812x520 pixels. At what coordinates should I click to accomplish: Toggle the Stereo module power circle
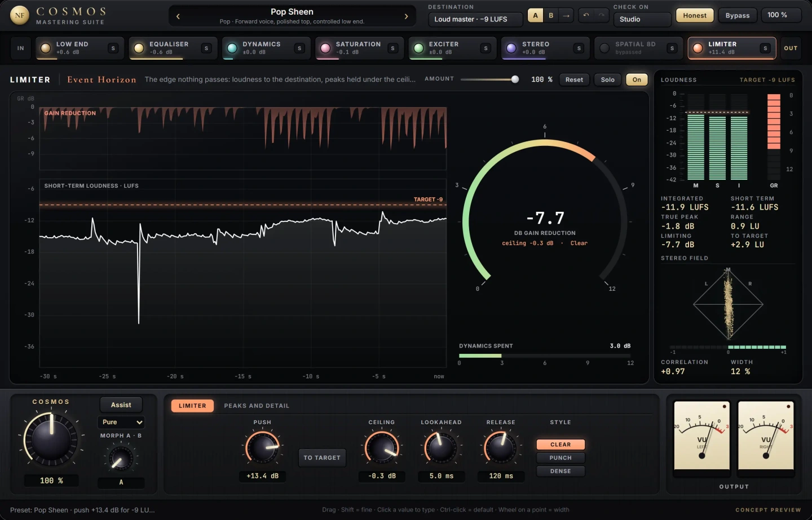point(511,48)
